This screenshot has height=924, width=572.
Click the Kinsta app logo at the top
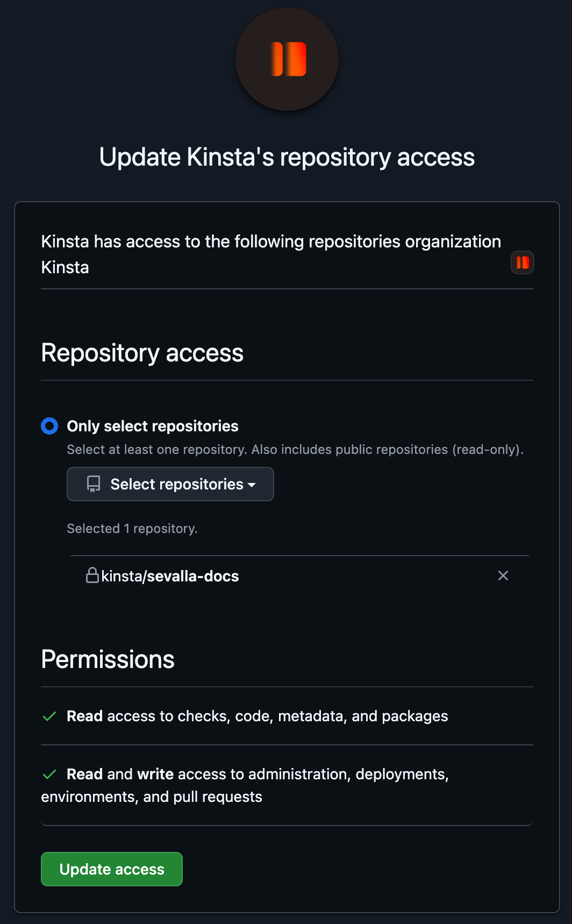pyautogui.click(x=287, y=59)
